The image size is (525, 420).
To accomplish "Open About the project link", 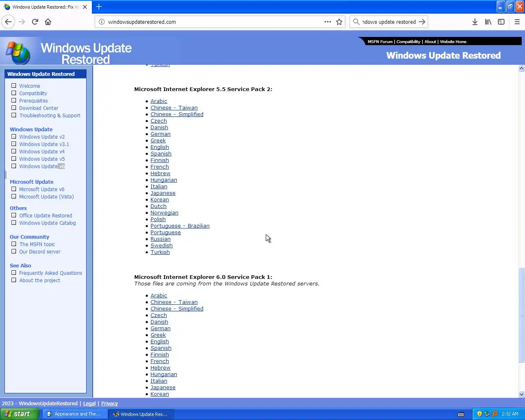I will [40, 281].
